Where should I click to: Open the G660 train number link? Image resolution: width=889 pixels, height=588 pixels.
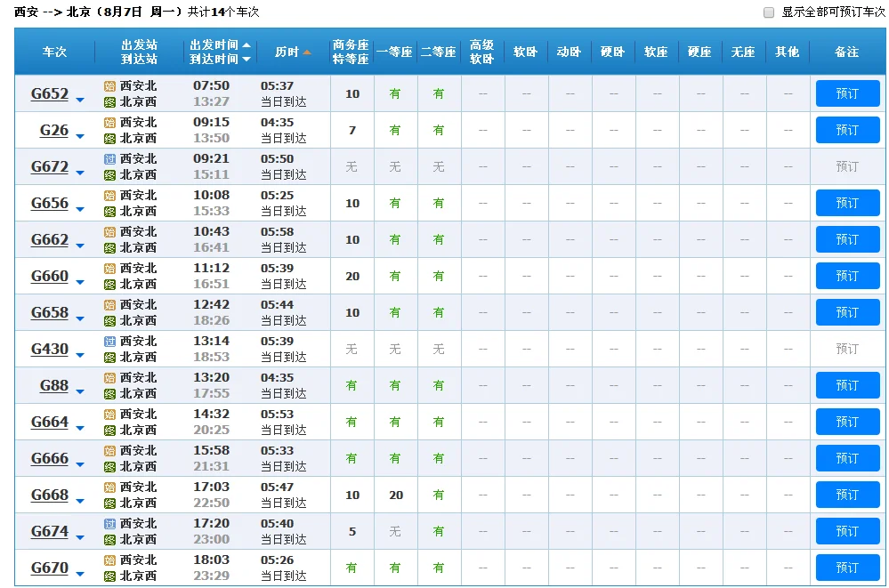pos(52,276)
